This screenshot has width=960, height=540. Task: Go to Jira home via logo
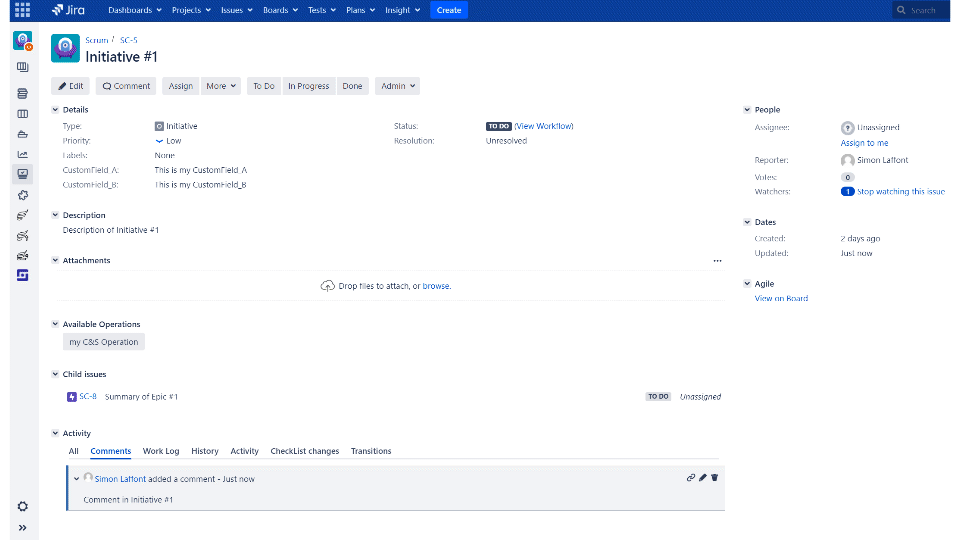[68, 10]
